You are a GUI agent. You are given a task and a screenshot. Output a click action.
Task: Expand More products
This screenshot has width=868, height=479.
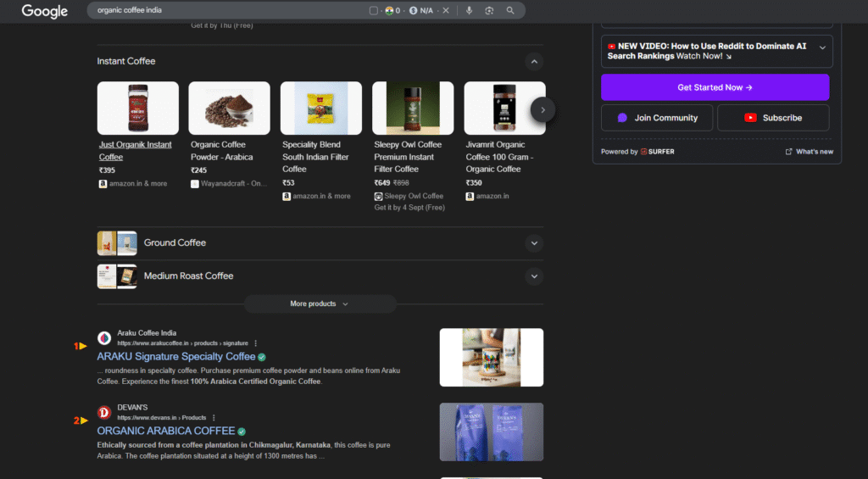click(320, 304)
